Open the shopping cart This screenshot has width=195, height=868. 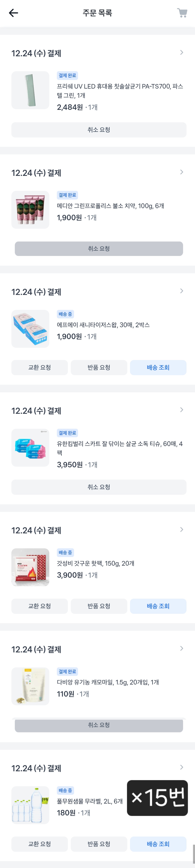point(182,13)
